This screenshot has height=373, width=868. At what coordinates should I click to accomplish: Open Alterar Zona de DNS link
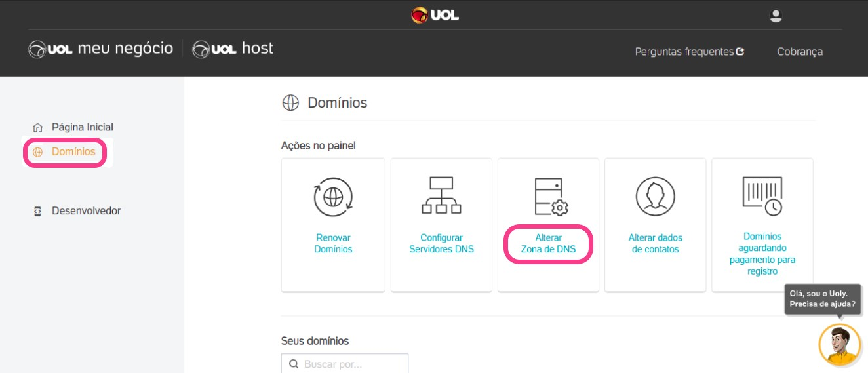coord(548,243)
